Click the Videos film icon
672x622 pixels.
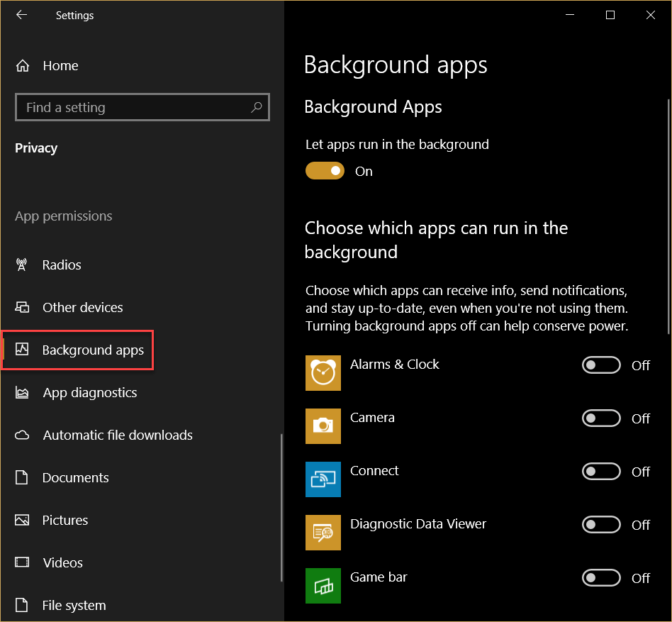click(x=22, y=562)
